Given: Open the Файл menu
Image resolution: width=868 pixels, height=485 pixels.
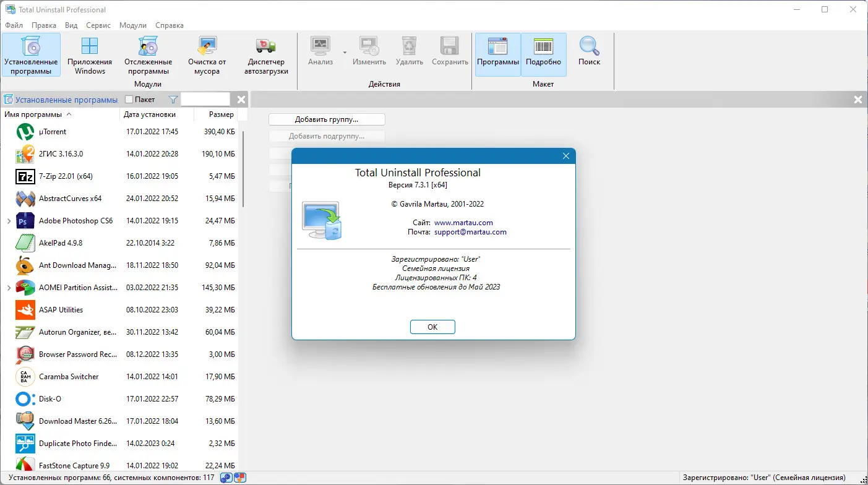Looking at the screenshot, I should 14,25.
